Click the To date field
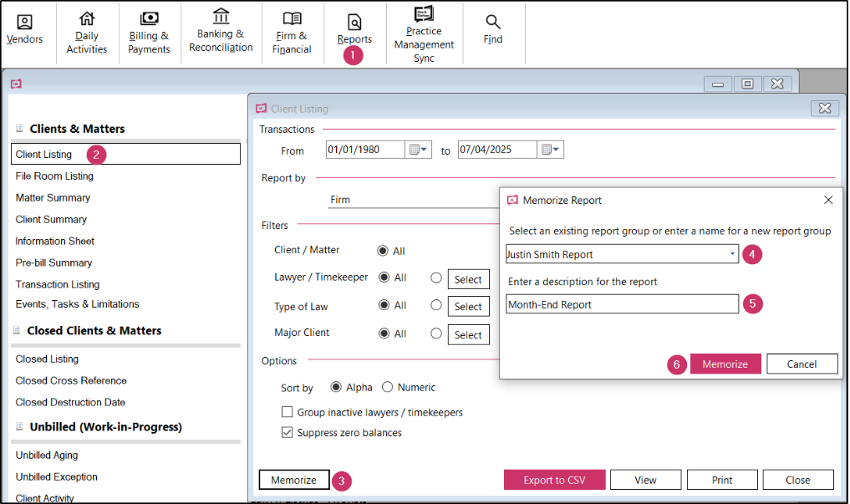This screenshot has width=850, height=504. [497, 150]
